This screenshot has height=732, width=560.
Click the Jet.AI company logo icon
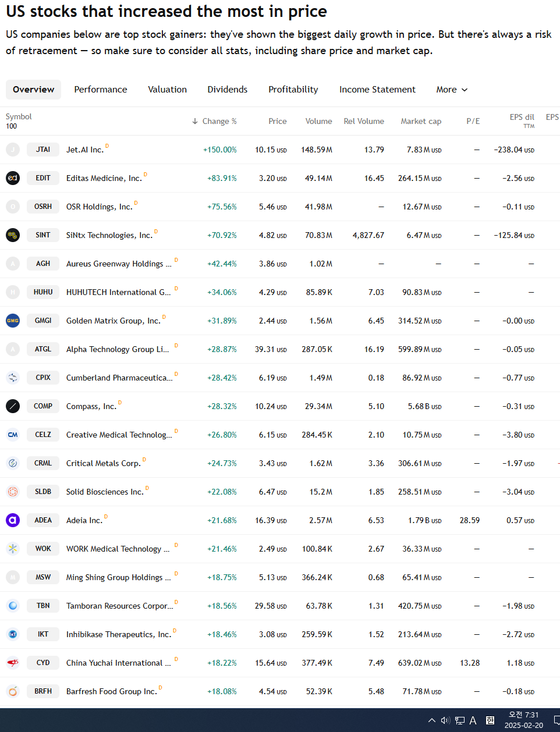coord(13,150)
